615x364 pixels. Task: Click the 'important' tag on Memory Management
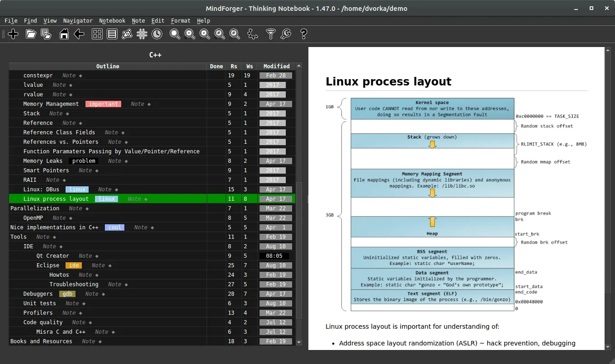pyautogui.click(x=104, y=104)
